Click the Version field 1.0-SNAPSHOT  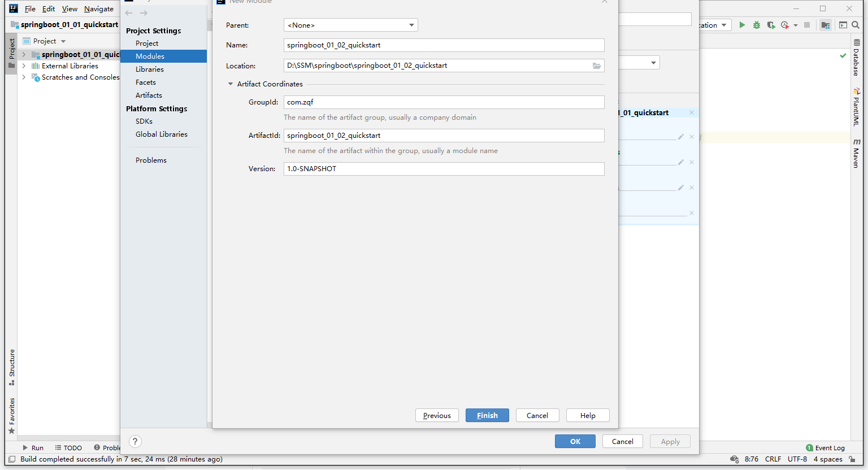444,169
